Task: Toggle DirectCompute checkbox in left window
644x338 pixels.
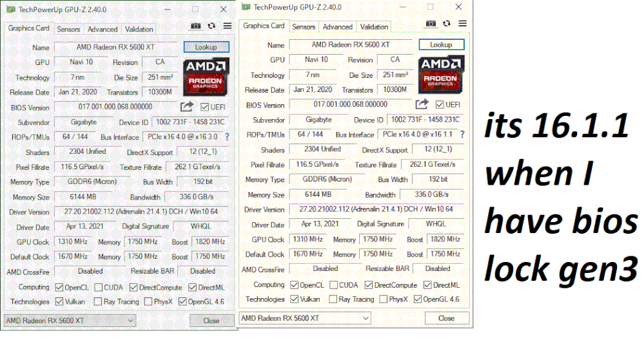Action: pos(133,288)
